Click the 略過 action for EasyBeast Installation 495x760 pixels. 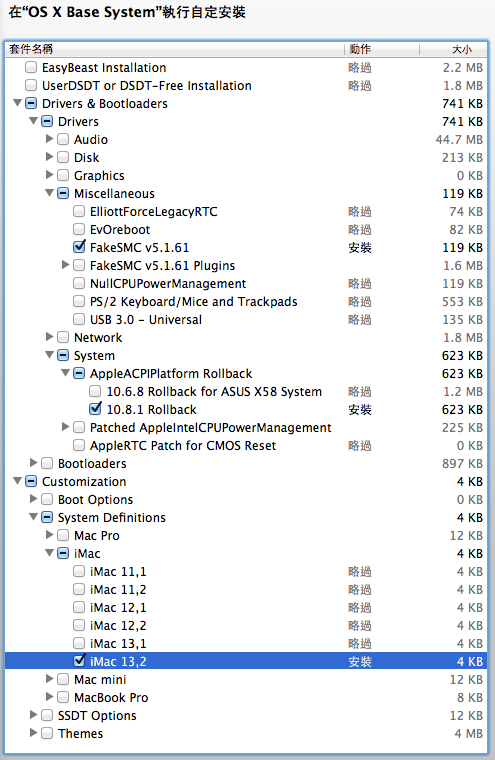point(360,68)
